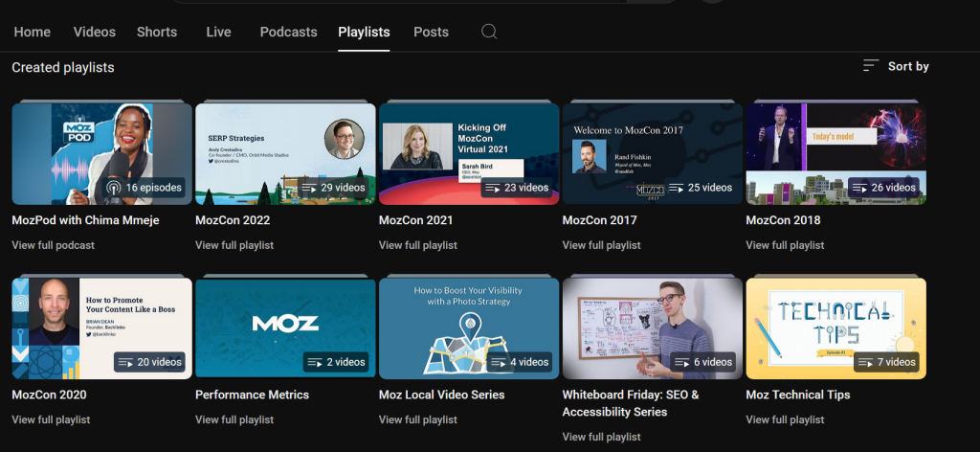980x452 pixels.
Task: Open the Welcome to MozCon 2017 thumbnail
Action: pos(653,154)
